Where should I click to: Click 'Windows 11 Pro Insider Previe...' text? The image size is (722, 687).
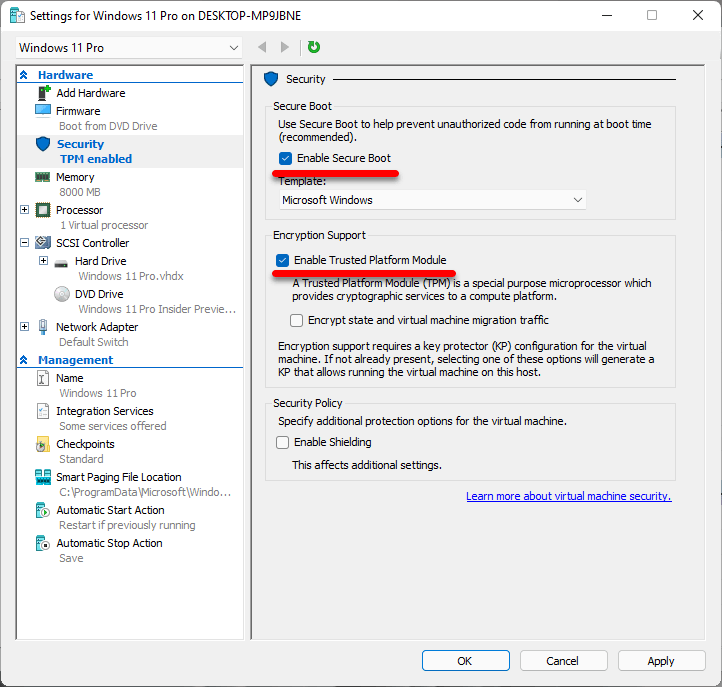157,309
